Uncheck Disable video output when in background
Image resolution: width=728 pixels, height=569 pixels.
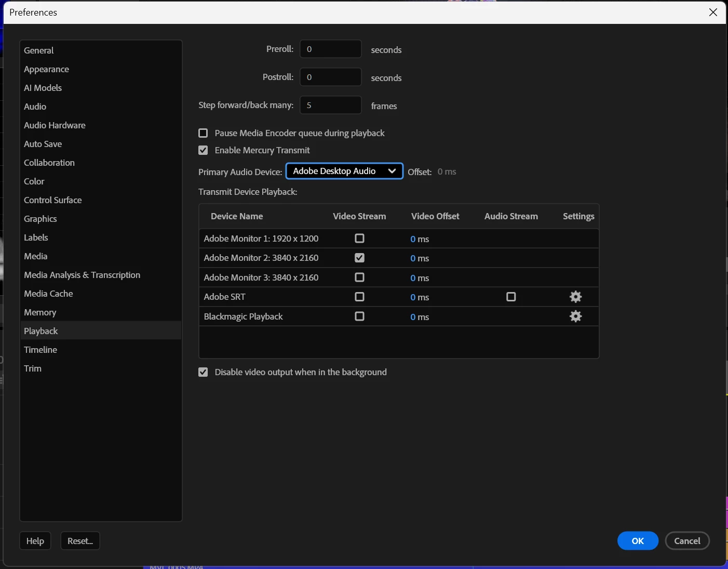tap(203, 372)
